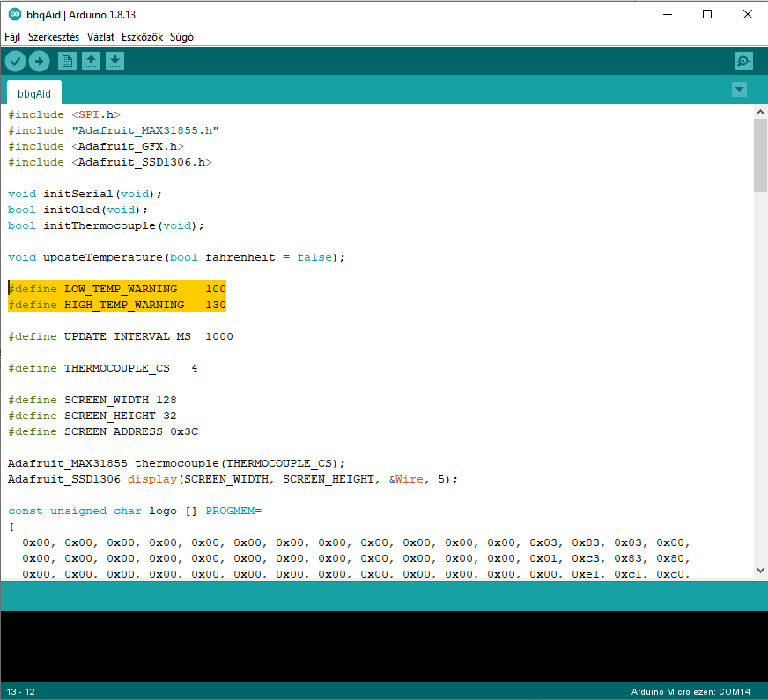Viewport: 768px width, 700px height.
Task: Click the HIGH_TEMP_WARNING value 130
Action: point(216,305)
